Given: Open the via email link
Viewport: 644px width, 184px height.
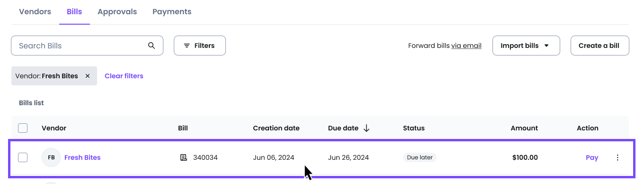Looking at the screenshot, I should [x=466, y=46].
